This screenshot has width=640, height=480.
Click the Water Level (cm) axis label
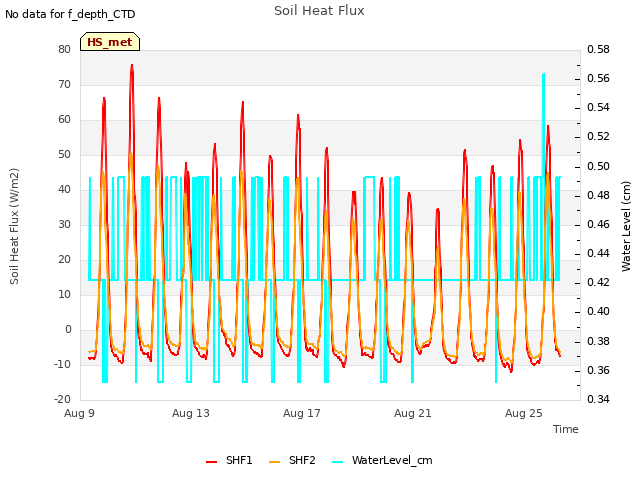(x=626, y=226)
